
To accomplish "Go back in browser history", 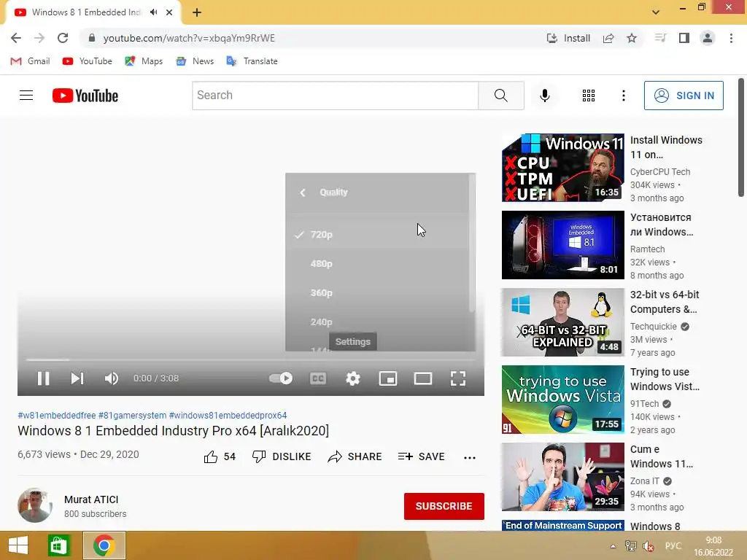I will tap(16, 38).
